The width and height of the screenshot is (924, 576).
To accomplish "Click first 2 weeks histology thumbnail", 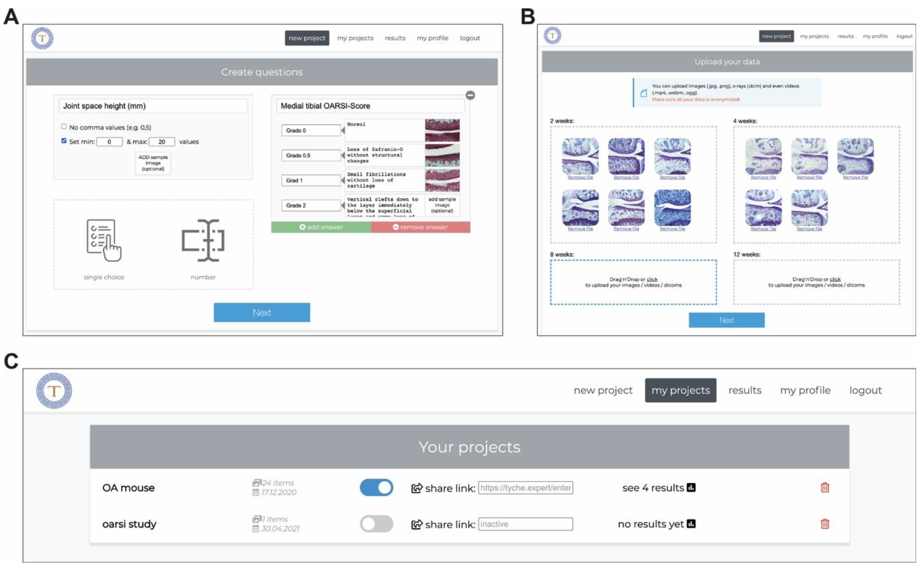I will [580, 156].
